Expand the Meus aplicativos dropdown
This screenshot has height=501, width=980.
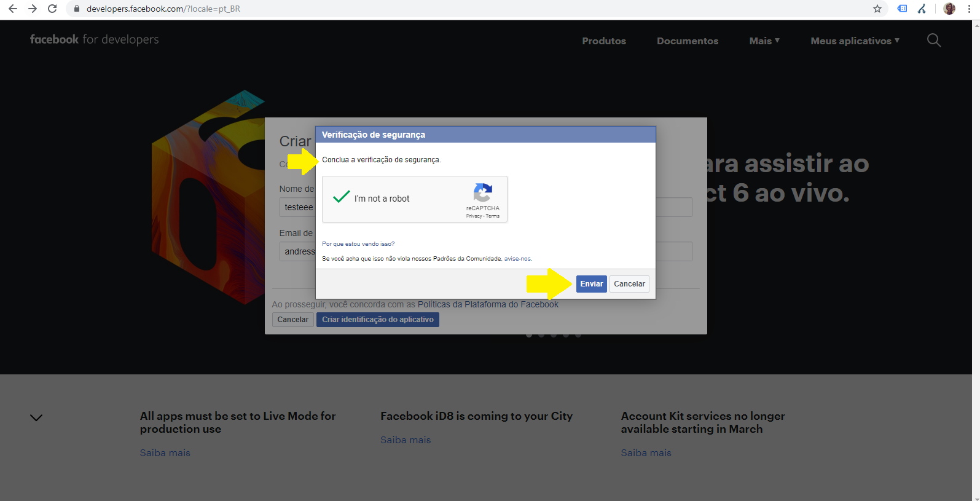[x=855, y=41]
